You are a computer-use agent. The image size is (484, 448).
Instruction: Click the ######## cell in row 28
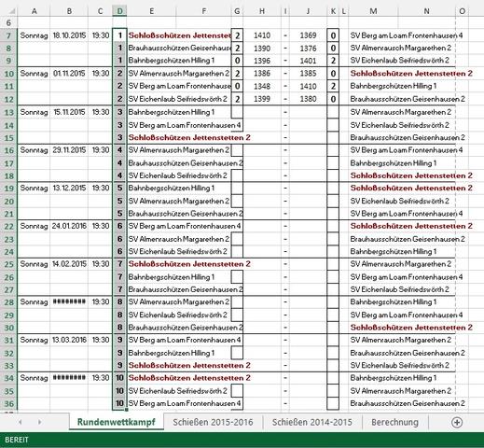69,301
